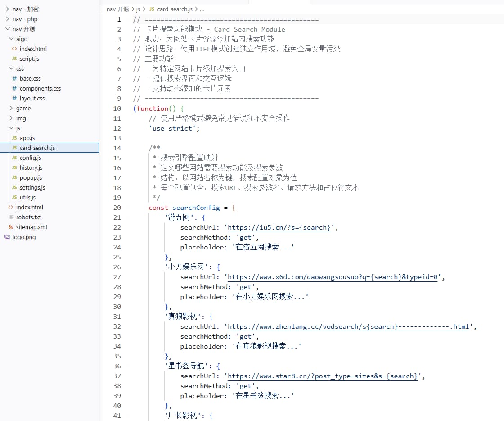Click the HTML icon of aigc index.html
Image resolution: width=504 pixels, height=421 pixels.
[14, 49]
